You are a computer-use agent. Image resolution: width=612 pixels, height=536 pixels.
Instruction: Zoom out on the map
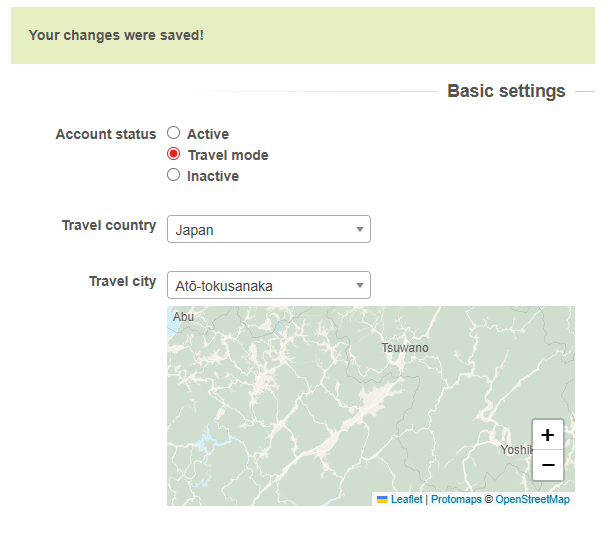click(x=547, y=465)
